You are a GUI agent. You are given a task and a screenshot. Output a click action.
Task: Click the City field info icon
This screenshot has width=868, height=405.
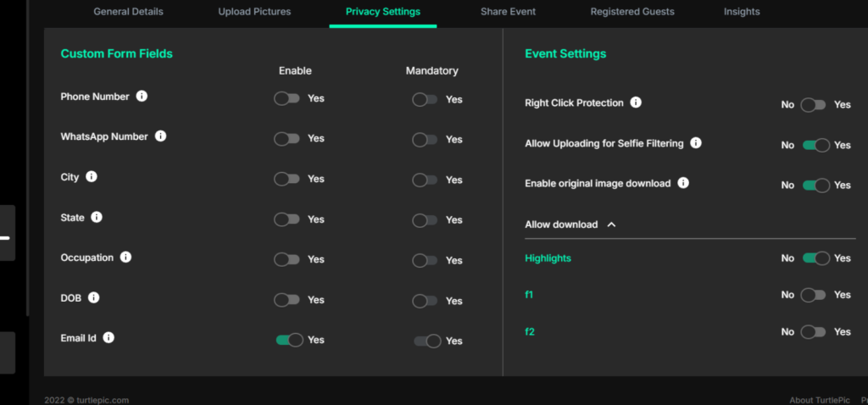click(x=92, y=177)
